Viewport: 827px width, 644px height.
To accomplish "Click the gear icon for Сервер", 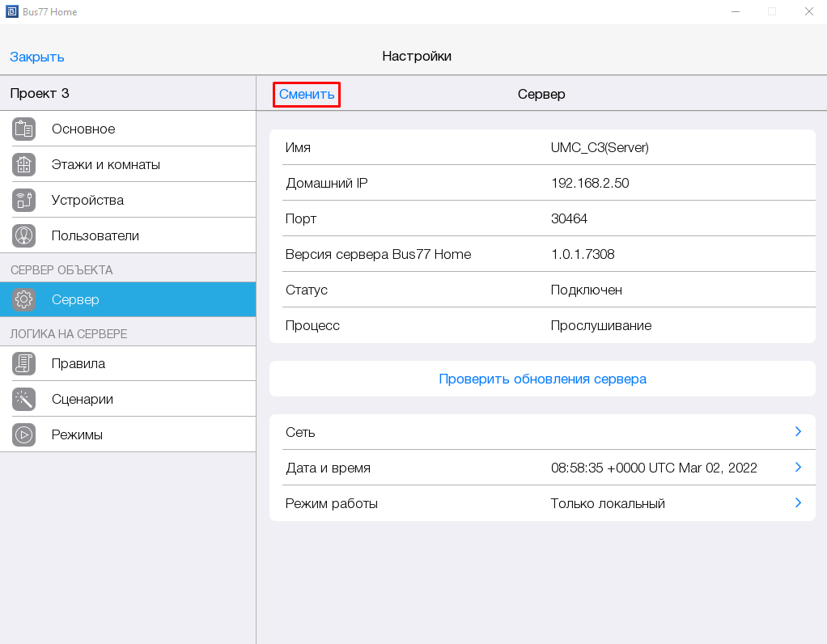I will click(23, 299).
